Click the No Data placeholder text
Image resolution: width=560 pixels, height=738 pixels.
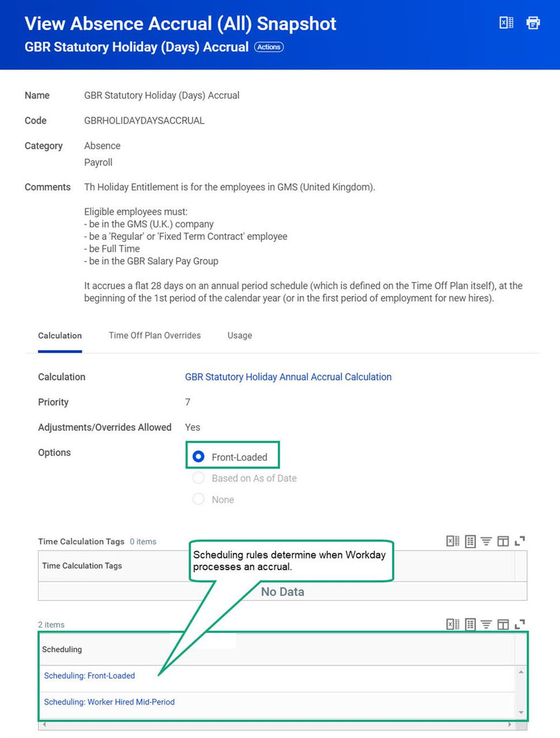pyautogui.click(x=283, y=592)
